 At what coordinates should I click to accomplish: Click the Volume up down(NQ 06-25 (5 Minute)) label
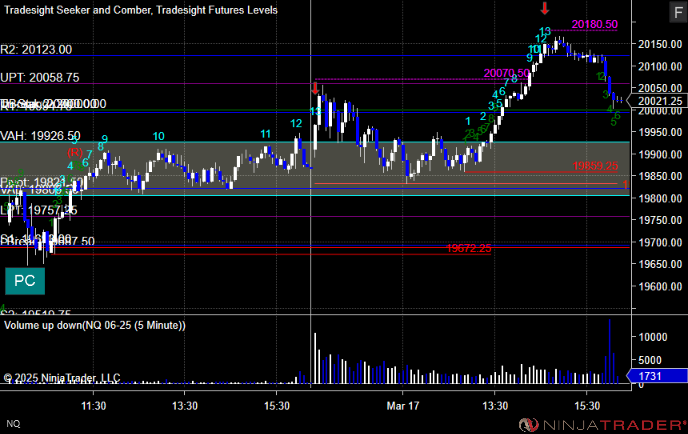[95, 325]
